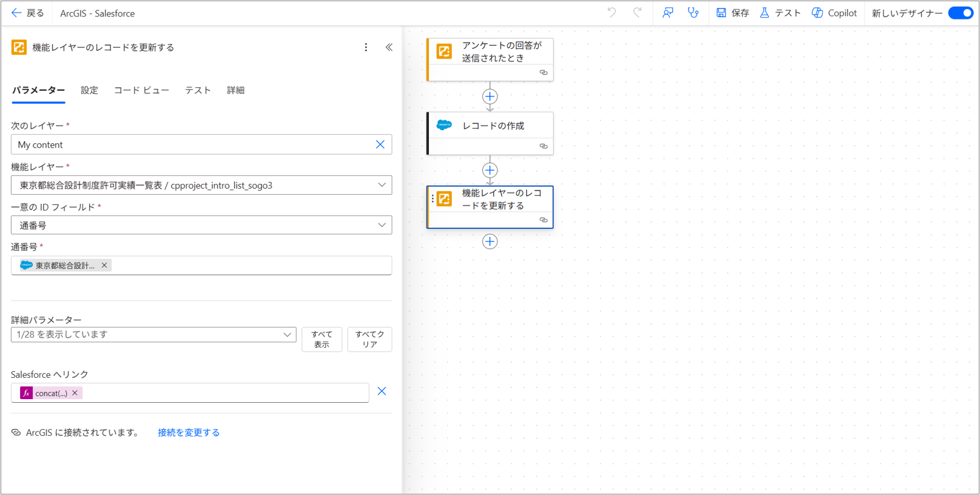This screenshot has width=980, height=495.
Task: Select the レコードの作成 action card
Action: tap(490, 133)
